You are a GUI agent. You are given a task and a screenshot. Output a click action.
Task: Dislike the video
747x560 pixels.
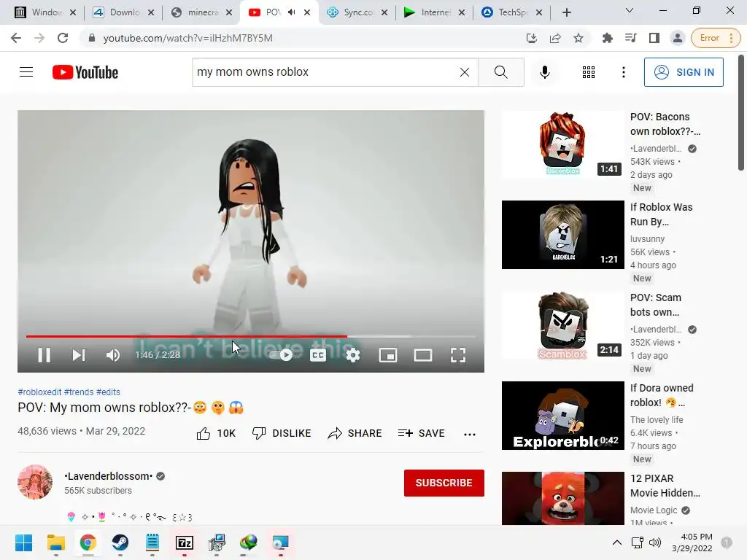coord(282,433)
